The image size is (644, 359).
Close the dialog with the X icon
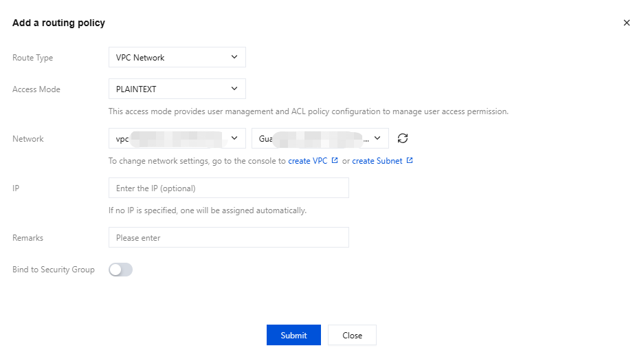(626, 23)
